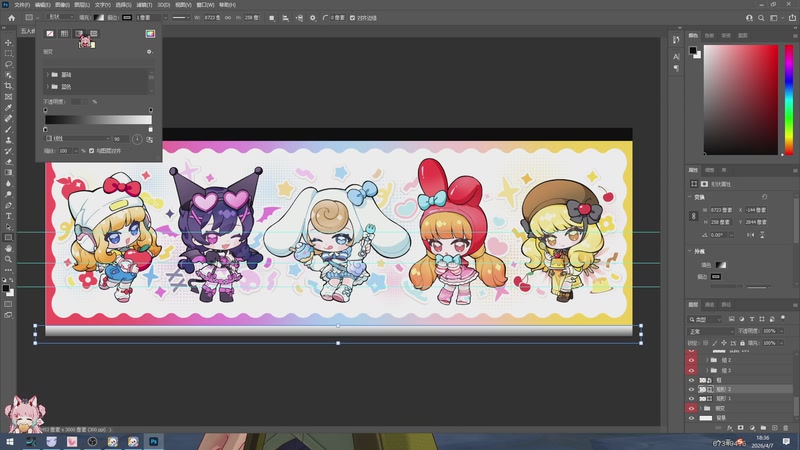This screenshot has width=800, height=450.
Task: Open gradient presets gear menu
Action: pos(149,52)
